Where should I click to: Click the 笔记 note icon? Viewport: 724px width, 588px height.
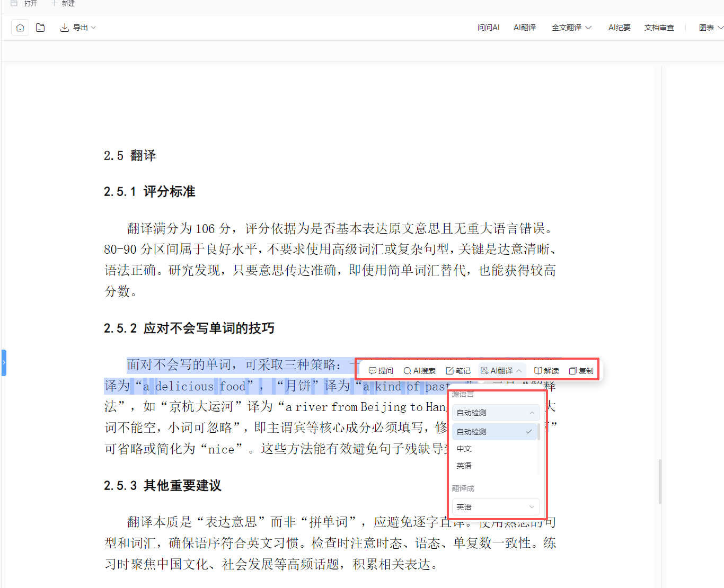(449, 371)
